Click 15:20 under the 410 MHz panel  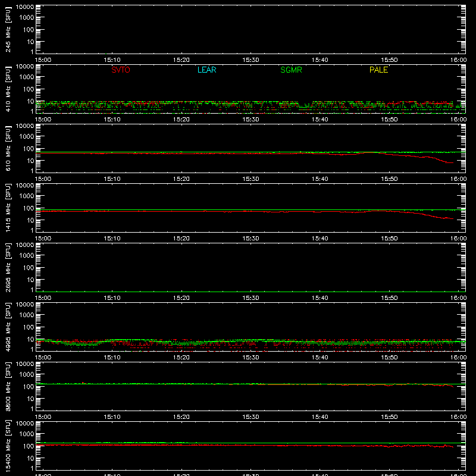coord(181,120)
